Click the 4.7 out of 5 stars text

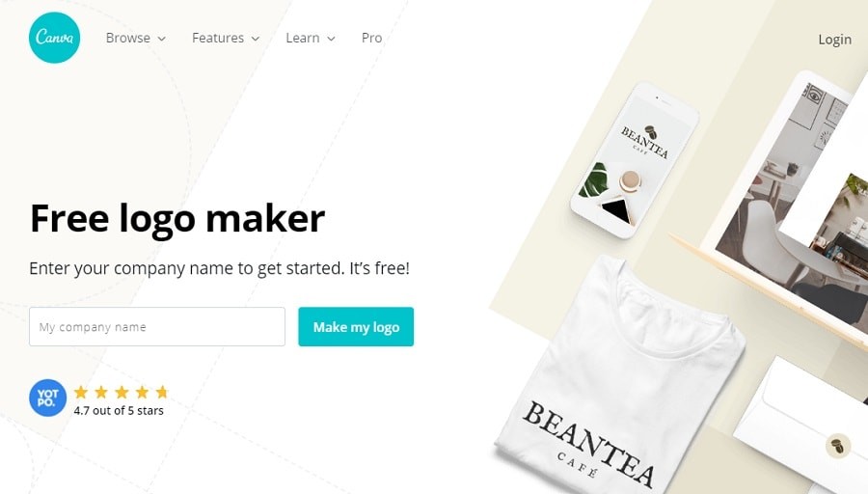click(x=119, y=411)
